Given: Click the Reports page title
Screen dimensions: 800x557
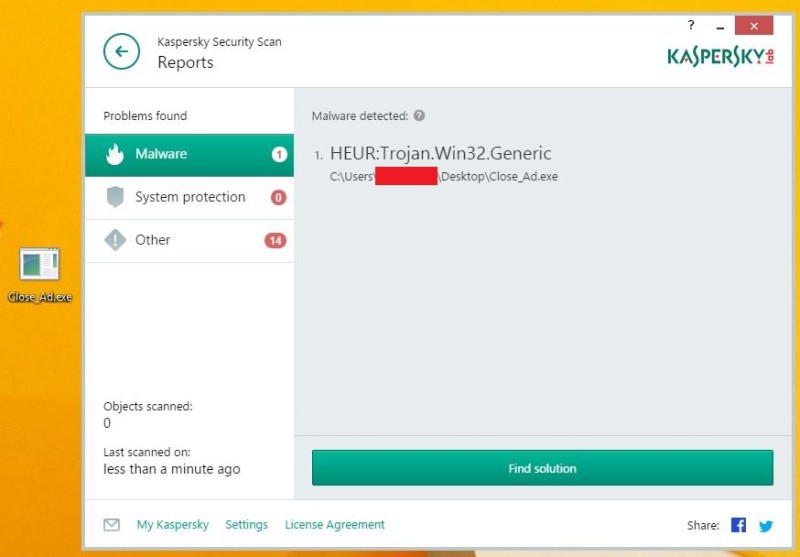Looking at the screenshot, I should 185,62.
